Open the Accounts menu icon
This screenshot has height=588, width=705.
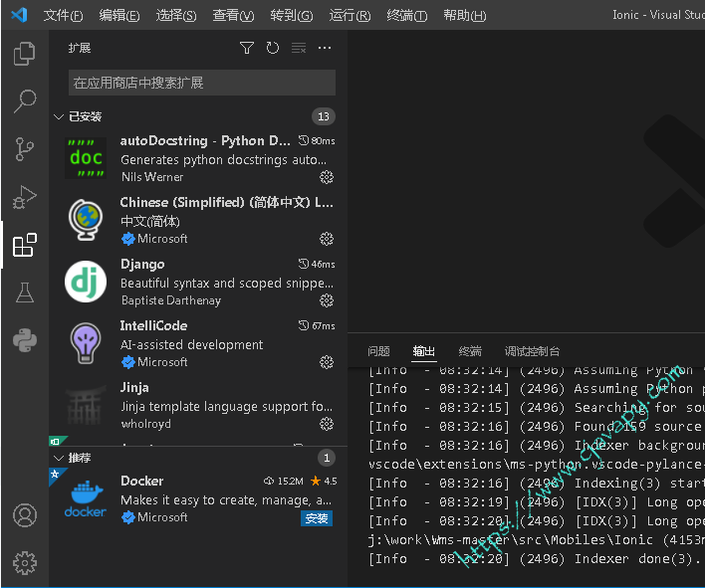24,515
